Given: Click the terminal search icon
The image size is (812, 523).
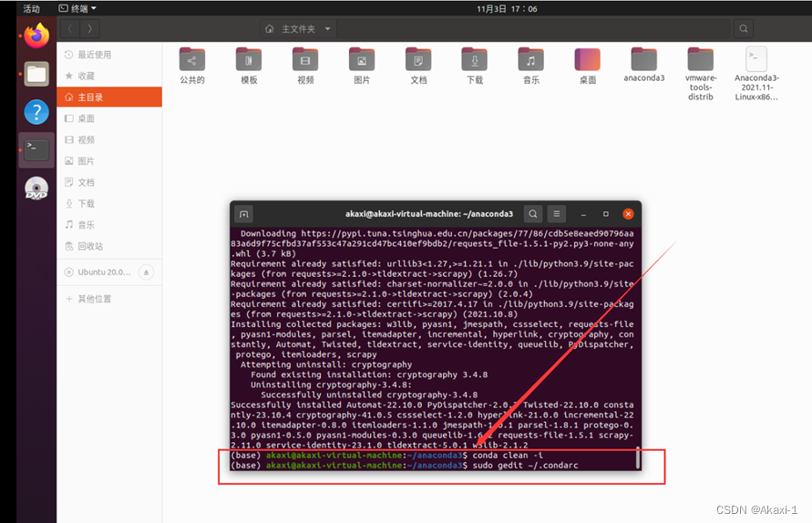Looking at the screenshot, I should 533,214.
